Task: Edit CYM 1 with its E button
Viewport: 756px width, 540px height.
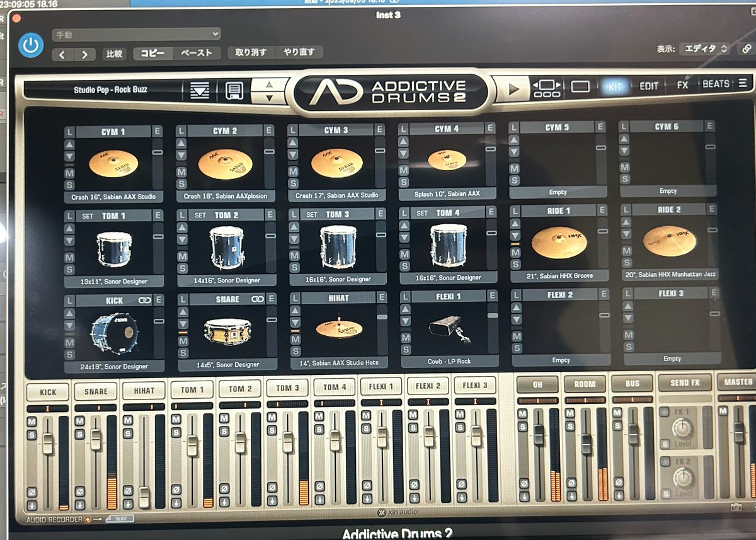Action: [157, 132]
